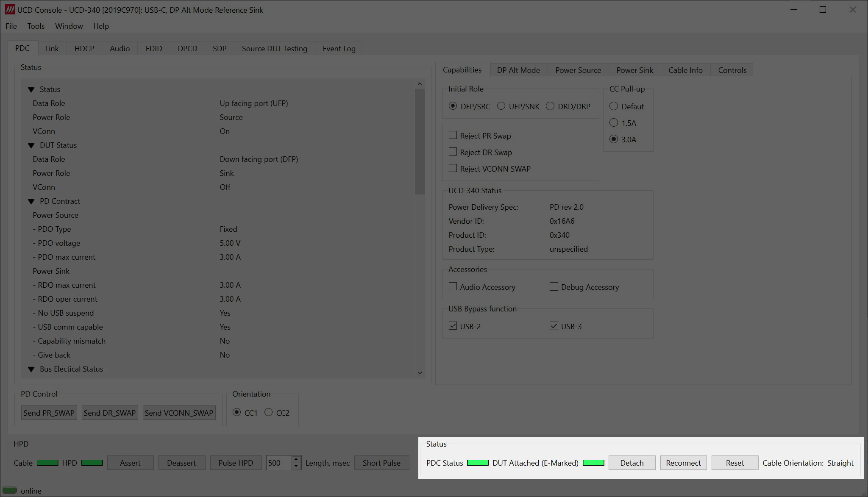Click the Cable green indicator in HPD
This screenshot has height=497, width=868.
(47, 463)
